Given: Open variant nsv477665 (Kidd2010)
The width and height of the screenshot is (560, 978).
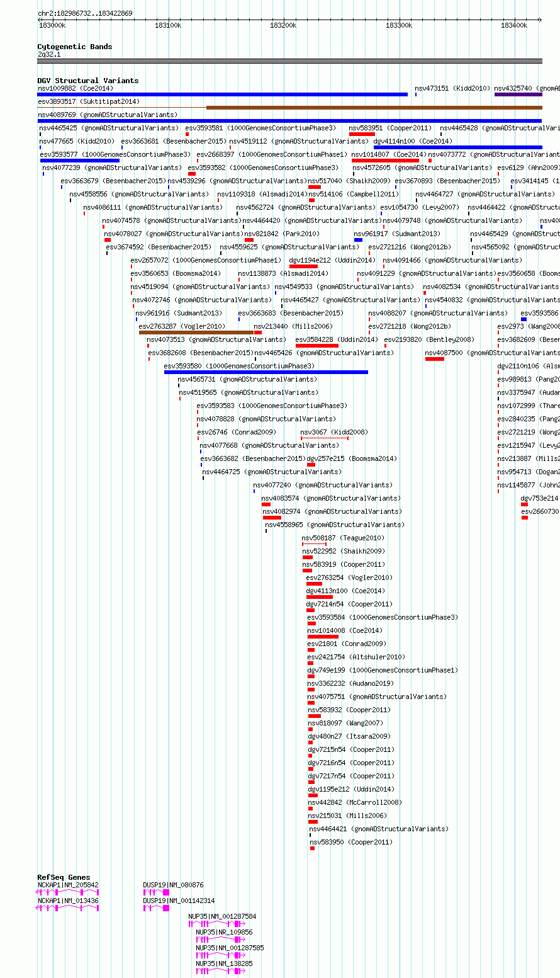Looking at the screenshot, I should click(77, 141).
